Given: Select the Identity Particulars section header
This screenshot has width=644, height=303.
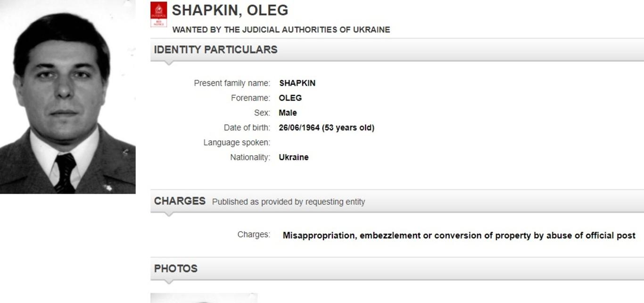Looking at the screenshot, I should point(216,50).
